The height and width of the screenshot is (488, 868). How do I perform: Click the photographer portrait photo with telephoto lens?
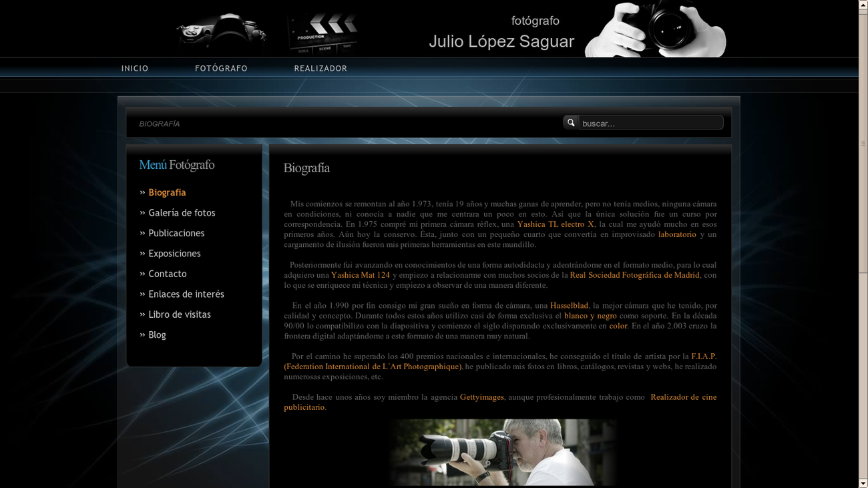[502, 452]
